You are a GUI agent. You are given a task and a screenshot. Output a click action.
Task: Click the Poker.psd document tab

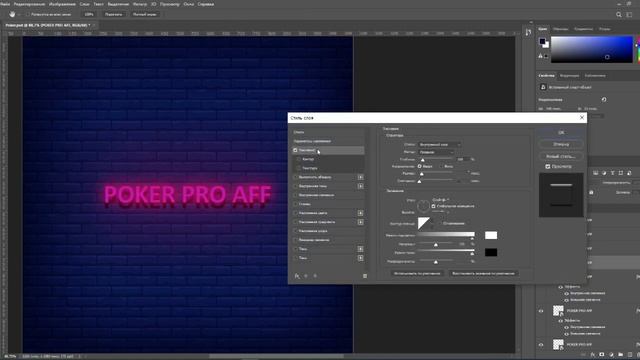tap(47, 25)
